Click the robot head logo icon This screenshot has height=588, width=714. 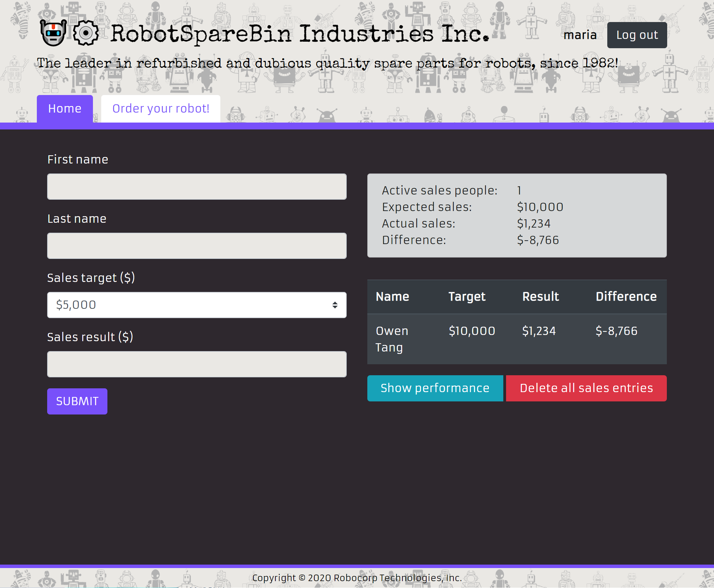(x=53, y=33)
